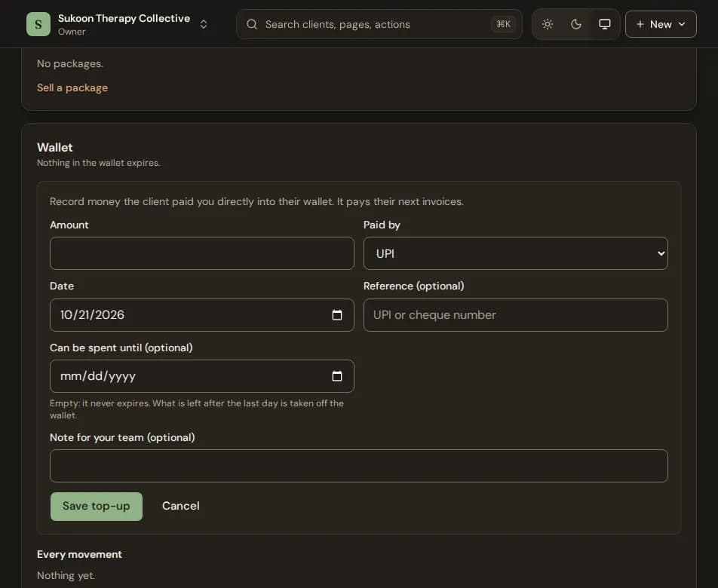The width and height of the screenshot is (718, 588).
Task: Expand the workspace switcher chevrons
Action: click(x=204, y=24)
